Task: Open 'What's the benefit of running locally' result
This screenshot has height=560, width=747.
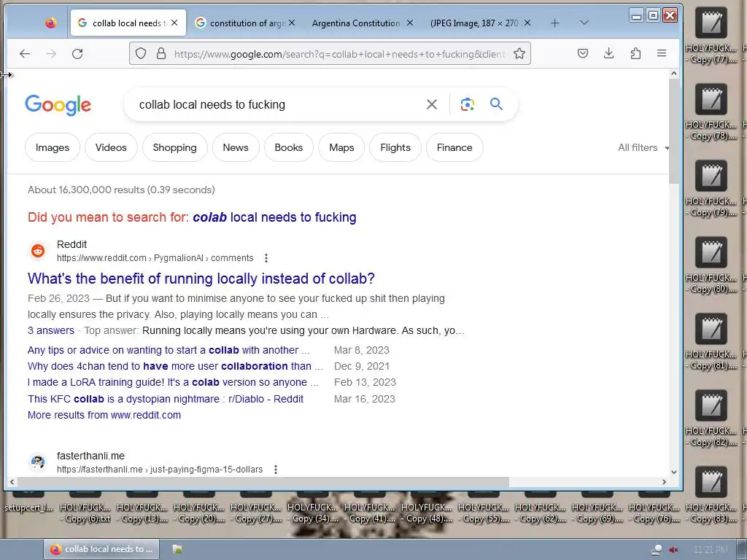Action: point(201,279)
